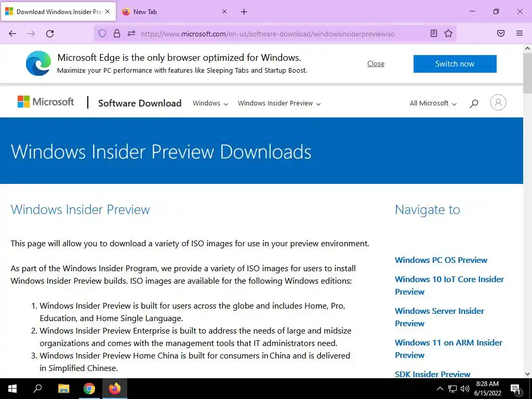This screenshot has height=399, width=532.
Task: Dismiss the Edge banner with Close
Action: click(x=376, y=64)
